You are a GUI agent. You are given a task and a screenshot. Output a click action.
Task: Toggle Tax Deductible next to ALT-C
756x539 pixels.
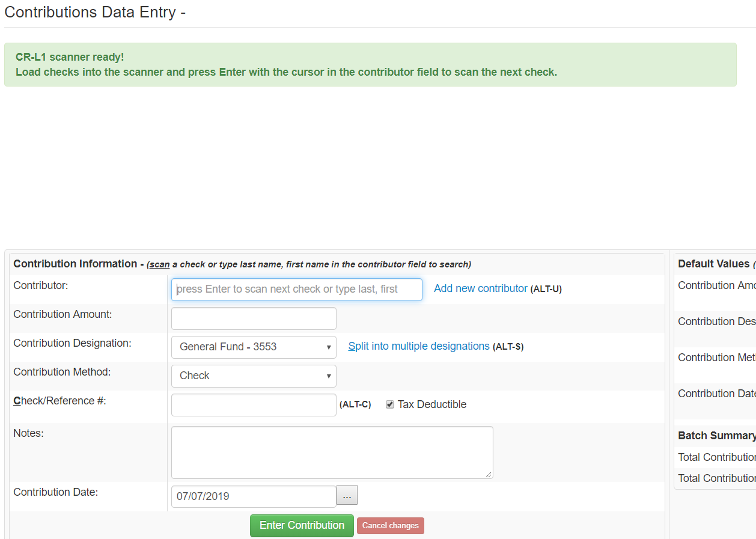[389, 404]
